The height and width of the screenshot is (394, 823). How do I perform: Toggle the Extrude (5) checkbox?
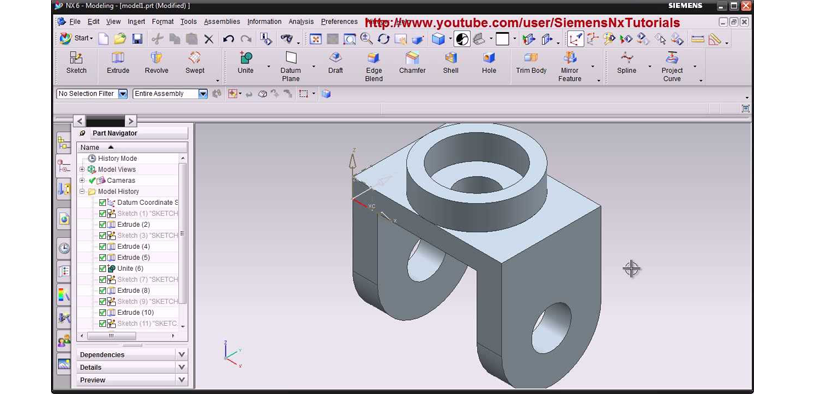102,258
